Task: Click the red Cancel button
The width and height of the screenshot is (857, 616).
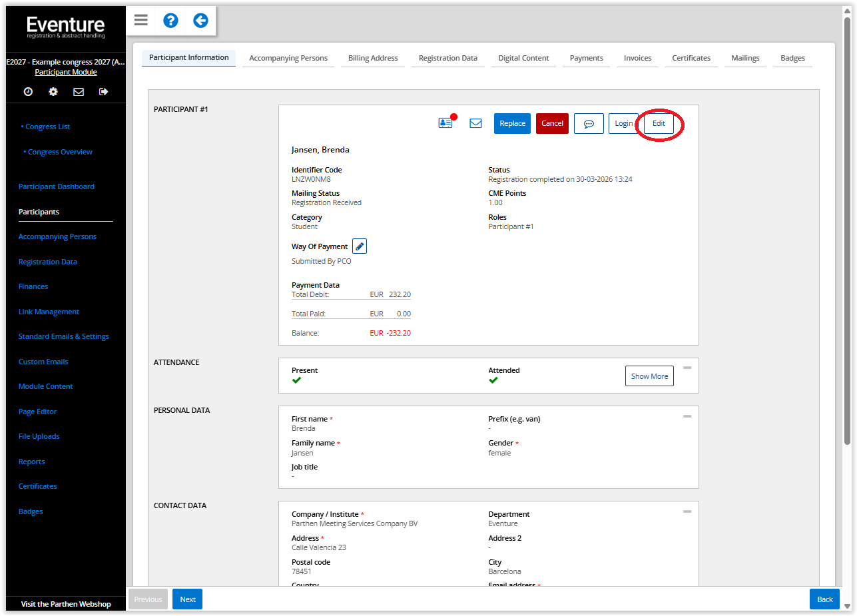Action: click(552, 123)
